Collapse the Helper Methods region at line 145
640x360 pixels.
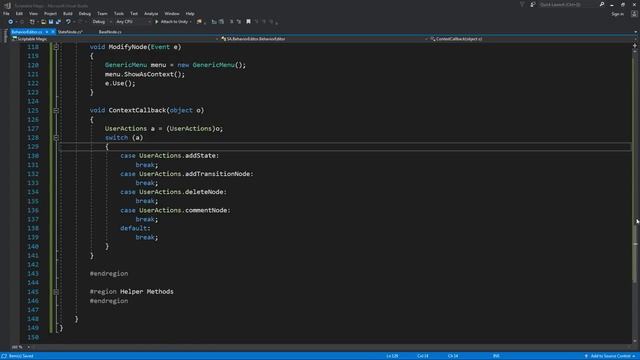[56, 292]
